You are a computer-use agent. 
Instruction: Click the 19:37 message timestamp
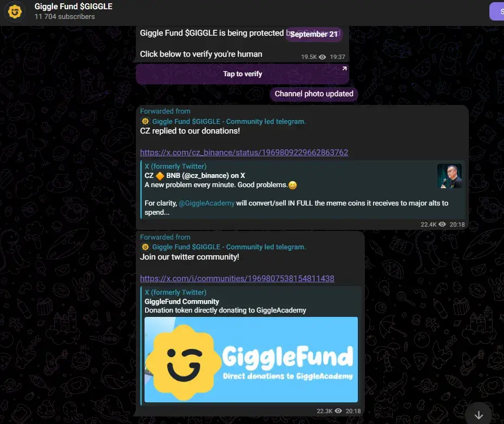point(337,57)
